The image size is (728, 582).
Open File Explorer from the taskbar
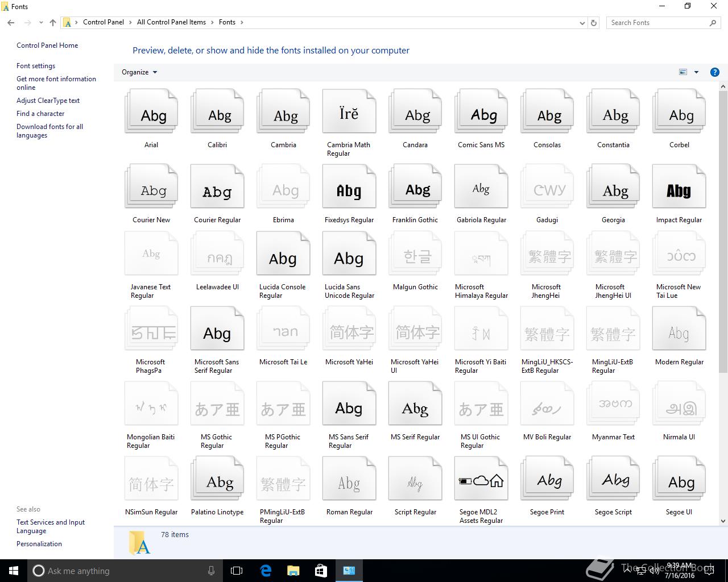(293, 571)
